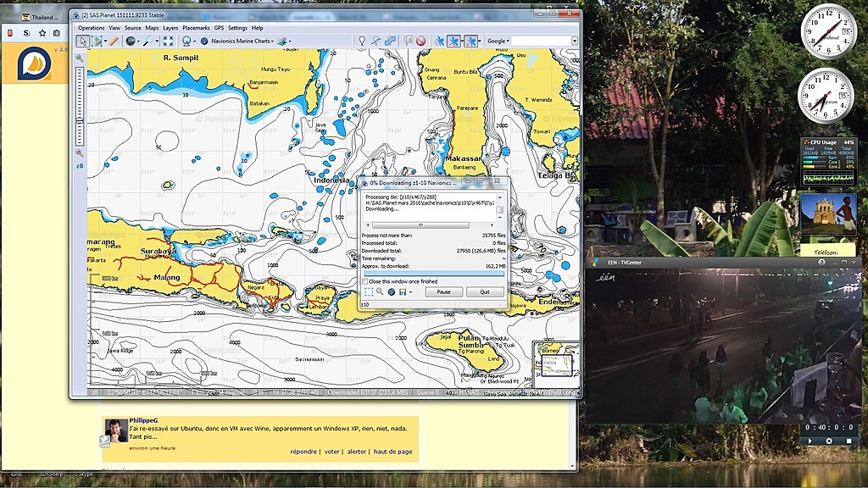This screenshot has width=868, height=488.
Task: Click the red hide placemarks icon
Action: click(x=421, y=41)
